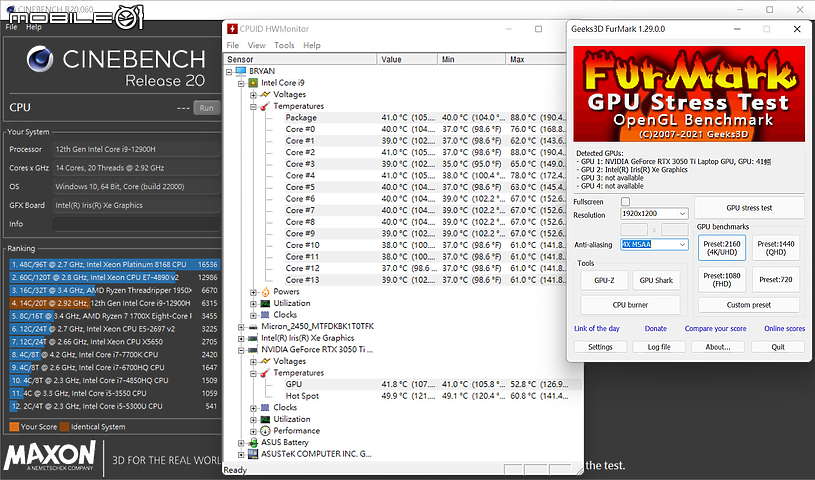The image size is (815, 480).
Task: Open Compare your score link
Action: (715, 328)
